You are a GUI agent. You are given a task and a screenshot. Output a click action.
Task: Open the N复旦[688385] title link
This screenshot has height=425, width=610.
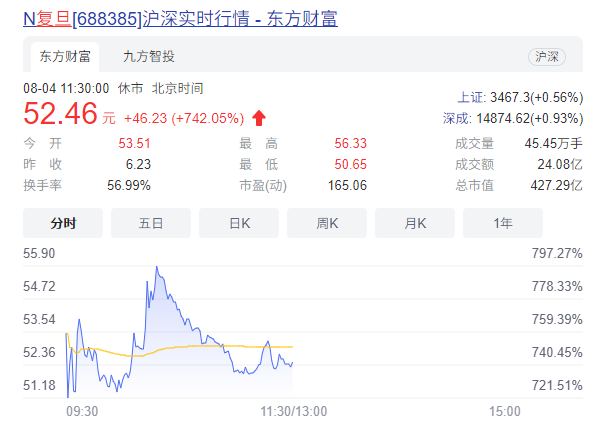tap(180, 19)
